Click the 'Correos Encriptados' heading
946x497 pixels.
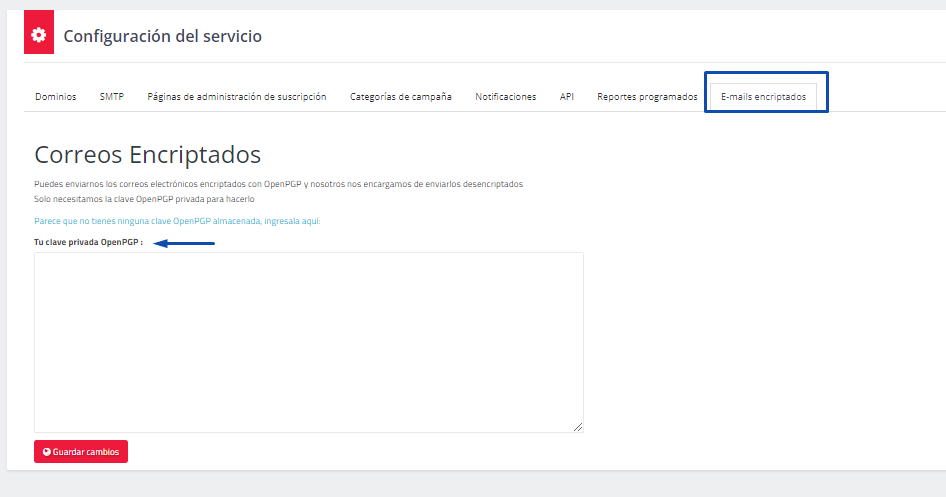click(147, 155)
